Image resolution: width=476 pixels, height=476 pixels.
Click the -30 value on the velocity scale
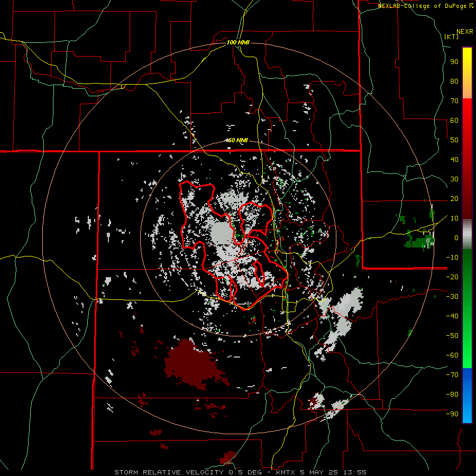(452, 297)
